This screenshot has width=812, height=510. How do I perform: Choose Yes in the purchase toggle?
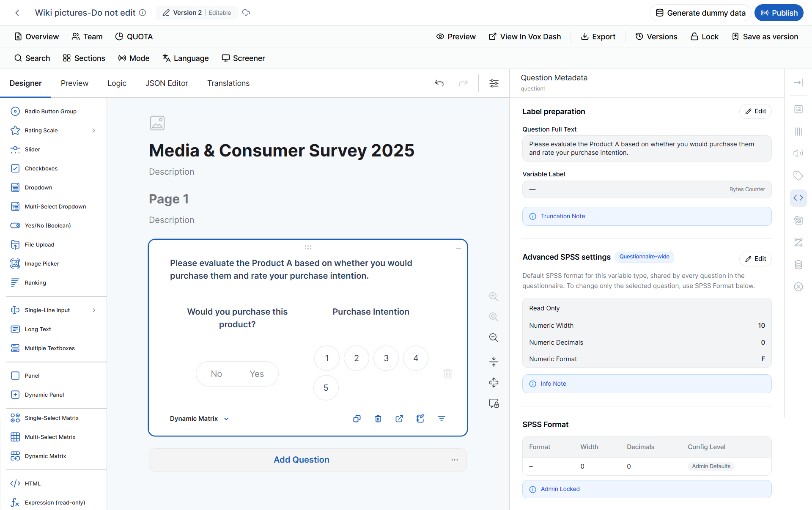point(257,374)
